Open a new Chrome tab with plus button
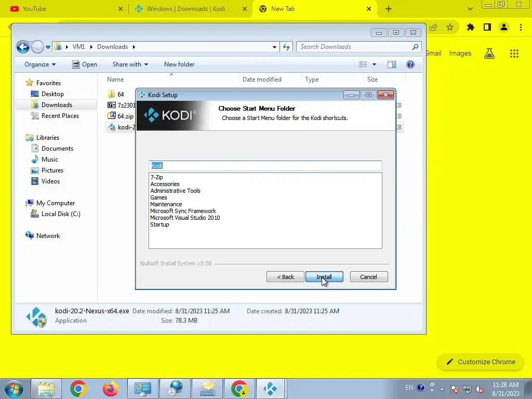Viewport: 532px width, 399px height. (389, 9)
